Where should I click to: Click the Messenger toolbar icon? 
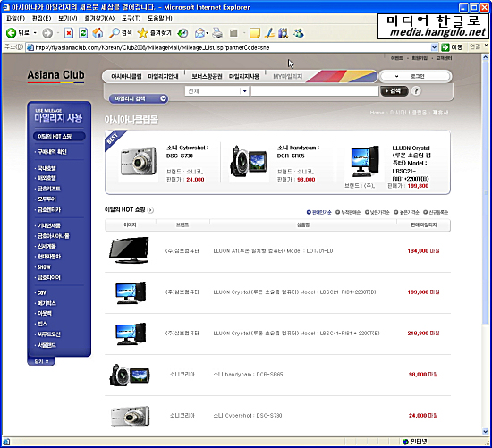[x=298, y=32]
